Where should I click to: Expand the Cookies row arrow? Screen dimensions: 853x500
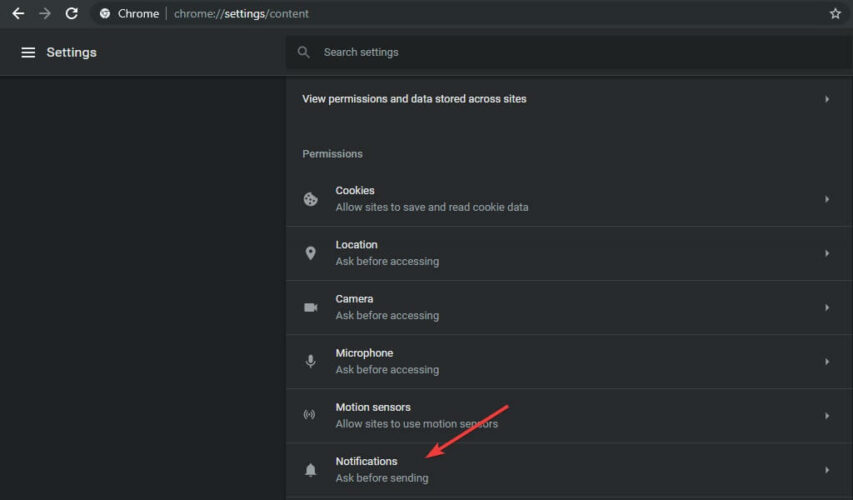[827, 199]
